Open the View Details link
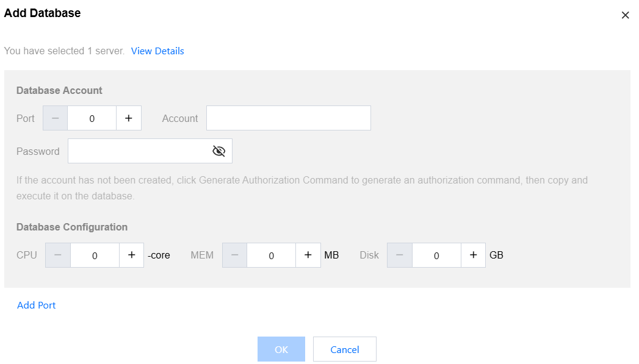 157,51
